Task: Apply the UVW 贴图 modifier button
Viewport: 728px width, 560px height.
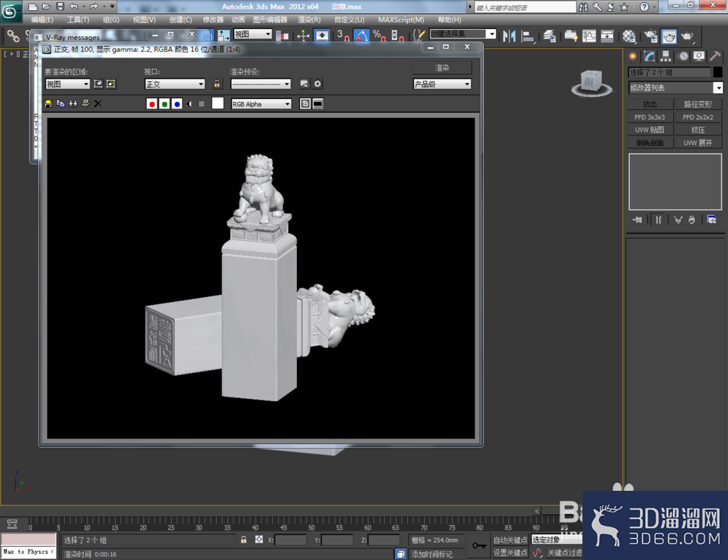Action: click(x=650, y=130)
